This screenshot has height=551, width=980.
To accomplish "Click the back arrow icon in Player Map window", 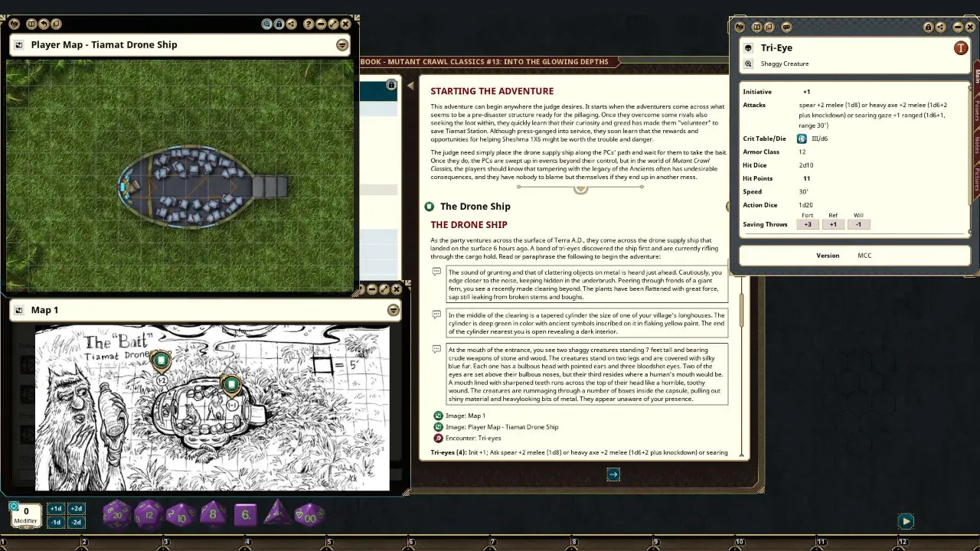I will [44, 24].
